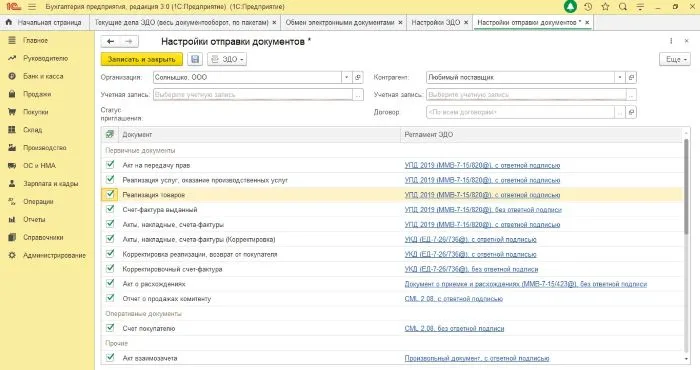Viewport: 700px width, 370px height.
Task: Click into the Договор input field
Action: [520, 112]
